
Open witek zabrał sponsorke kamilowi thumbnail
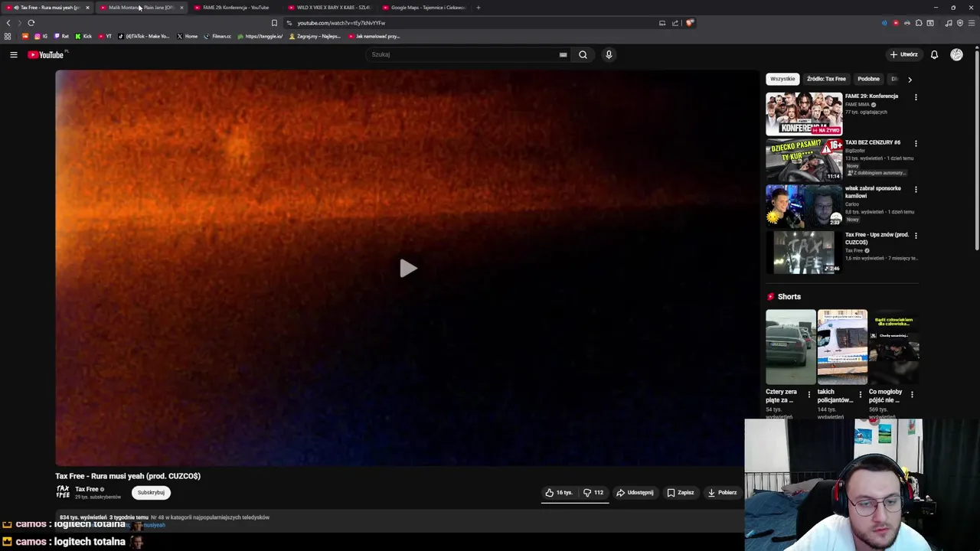point(804,206)
